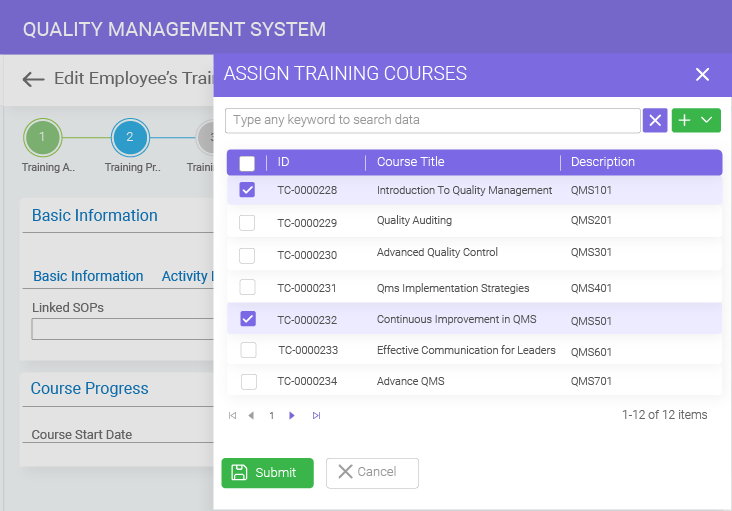Clear the search keyword with the X button
Viewport: 732px width, 511px height.
tap(655, 120)
